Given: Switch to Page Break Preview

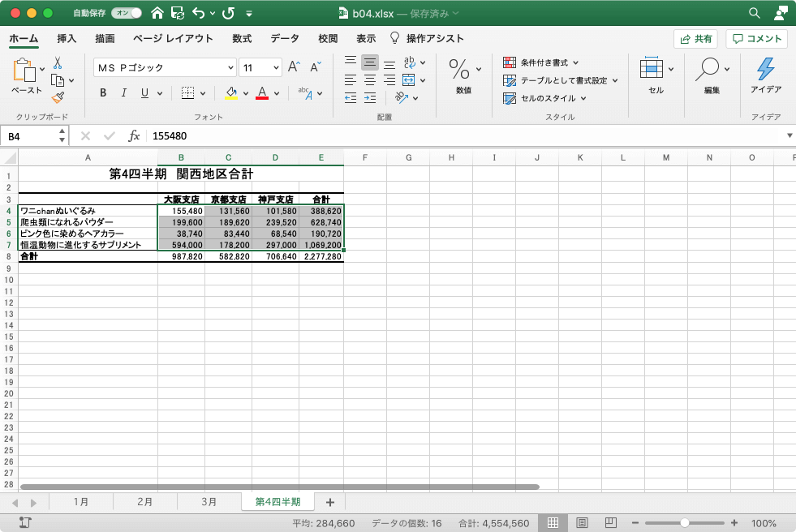Looking at the screenshot, I should [x=611, y=523].
